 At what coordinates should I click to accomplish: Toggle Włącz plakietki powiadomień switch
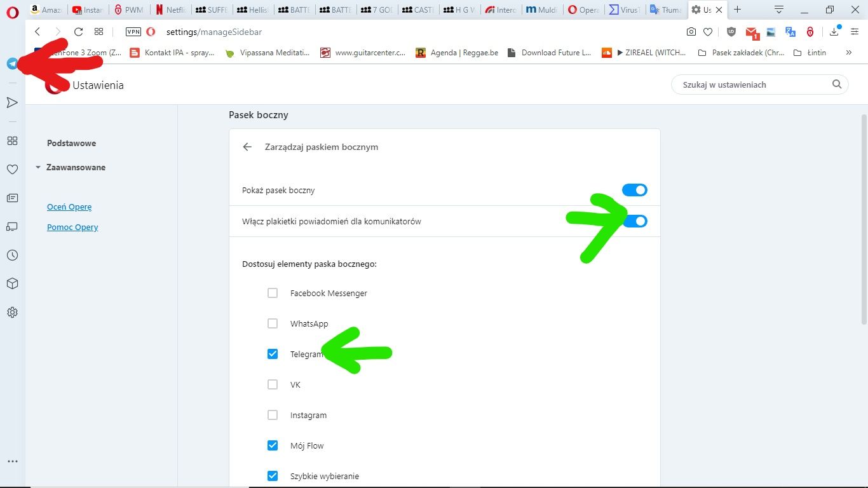coord(635,221)
